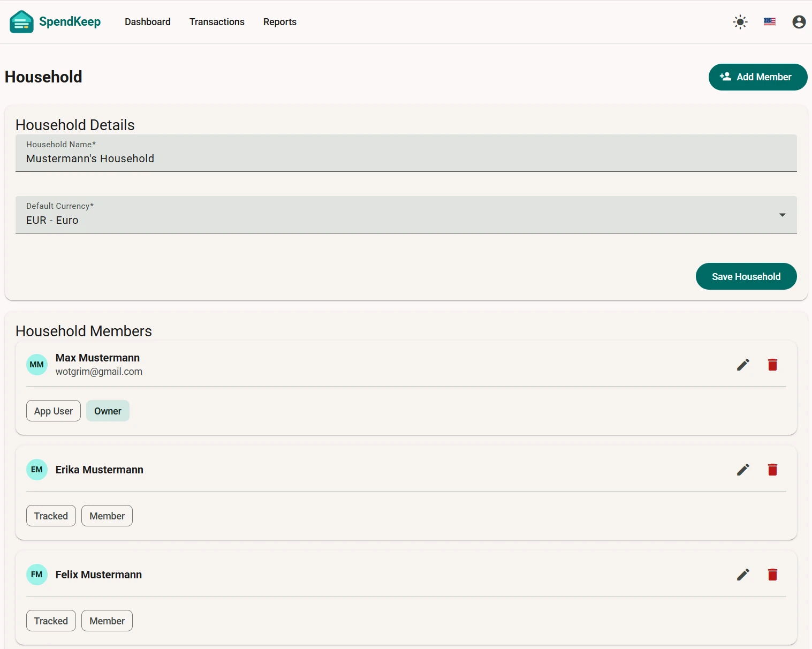
Task: Click the Tracked chip for Erika Mustermann
Action: 51,516
